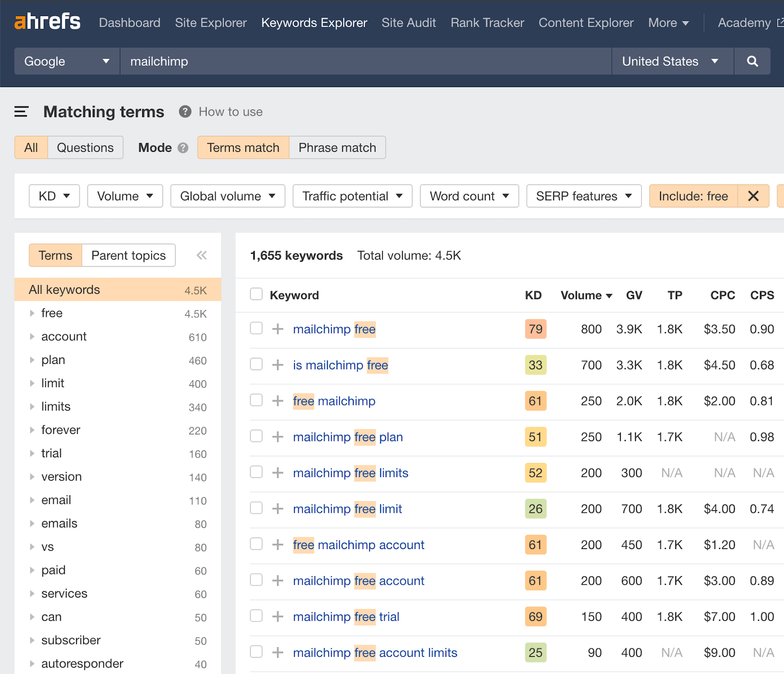Remove the Include: free filter with X

pyautogui.click(x=753, y=196)
